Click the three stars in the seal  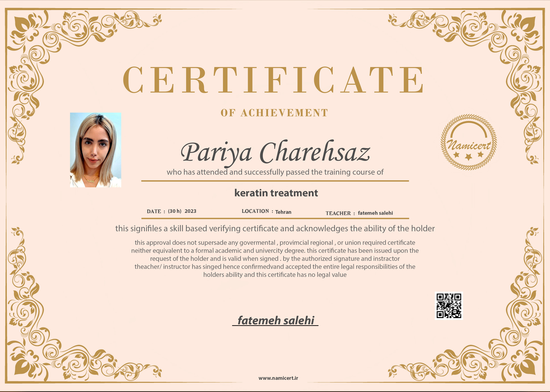[468, 155]
